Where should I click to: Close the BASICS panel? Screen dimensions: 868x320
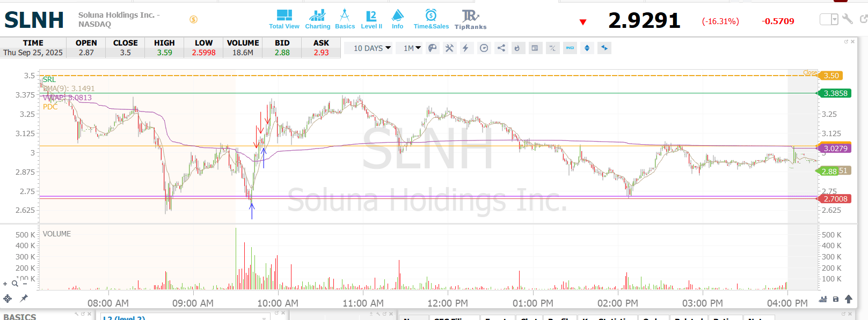pos(90,314)
